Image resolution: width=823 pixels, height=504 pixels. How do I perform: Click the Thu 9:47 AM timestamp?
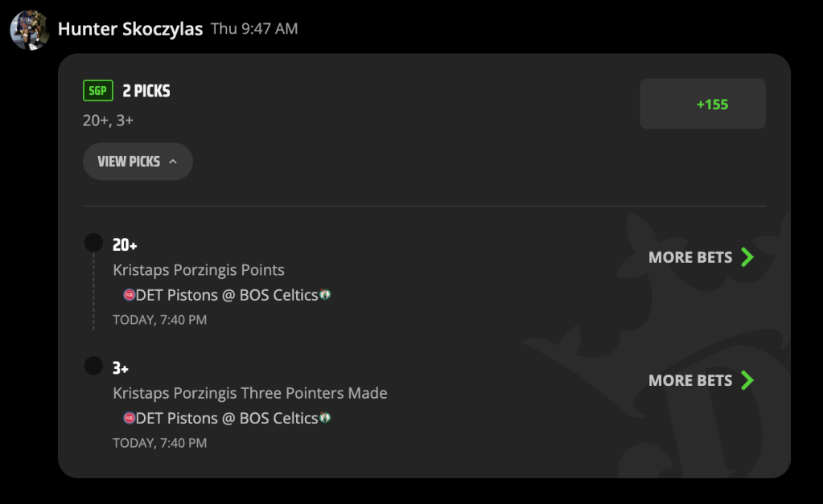(x=254, y=28)
